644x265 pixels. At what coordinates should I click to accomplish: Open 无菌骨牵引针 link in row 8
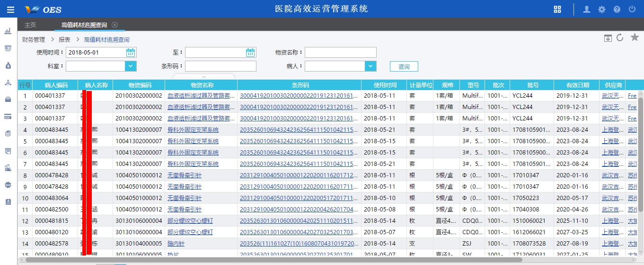pos(185,175)
